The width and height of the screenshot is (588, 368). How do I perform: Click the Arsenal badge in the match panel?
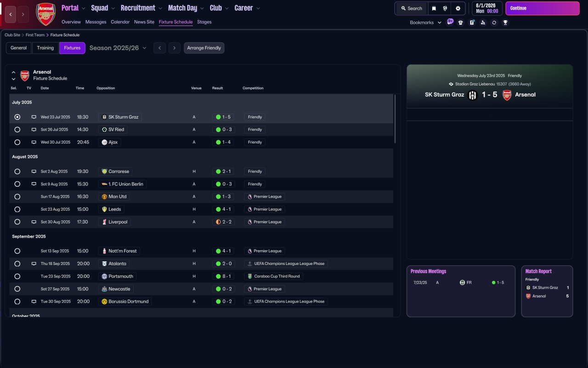pyautogui.click(x=507, y=95)
